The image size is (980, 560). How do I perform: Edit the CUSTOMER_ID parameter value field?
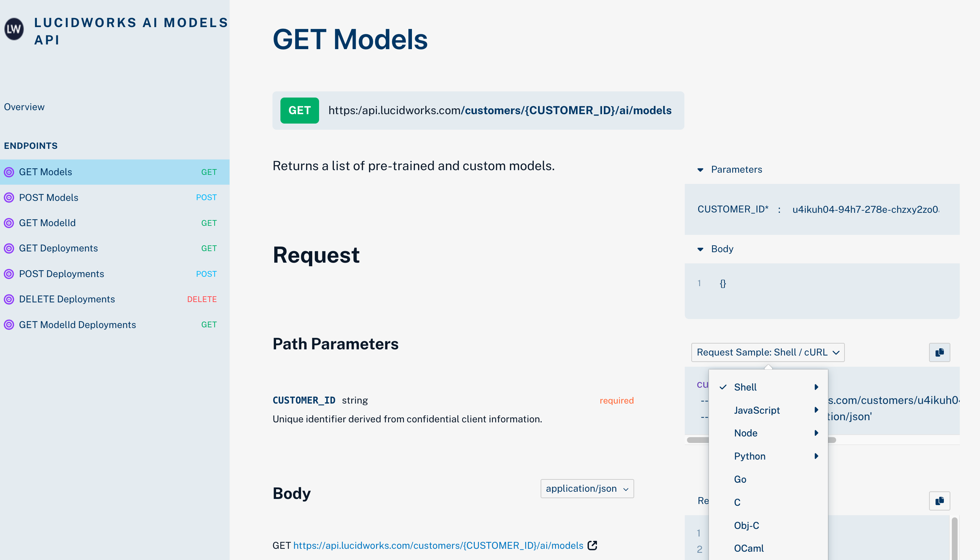coord(865,209)
